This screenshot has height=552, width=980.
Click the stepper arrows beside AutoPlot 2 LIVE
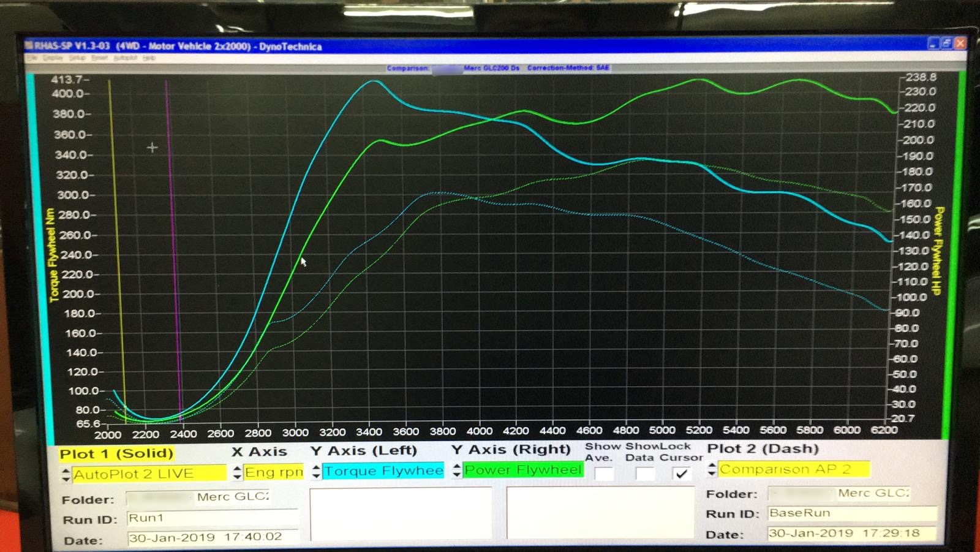66,474
